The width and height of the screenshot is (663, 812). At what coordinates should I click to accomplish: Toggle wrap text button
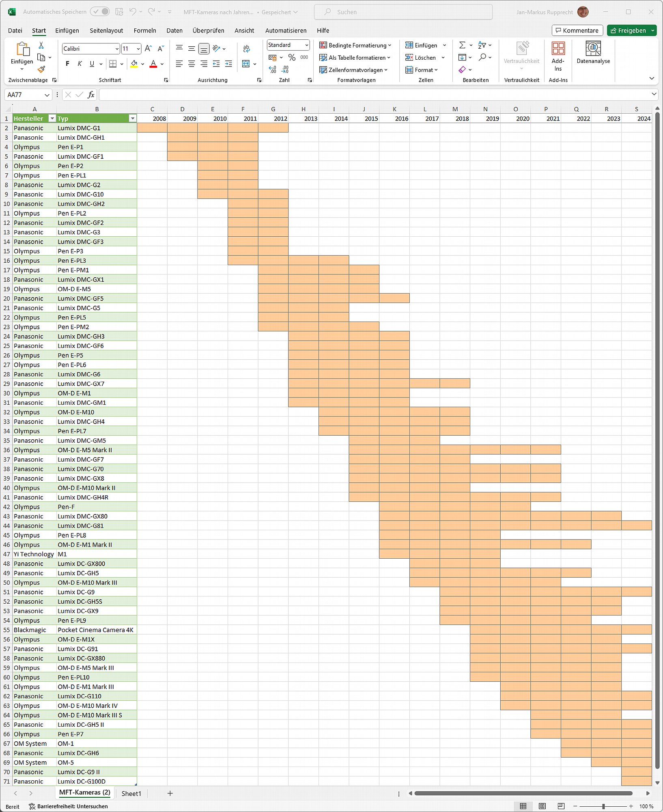pyautogui.click(x=246, y=49)
